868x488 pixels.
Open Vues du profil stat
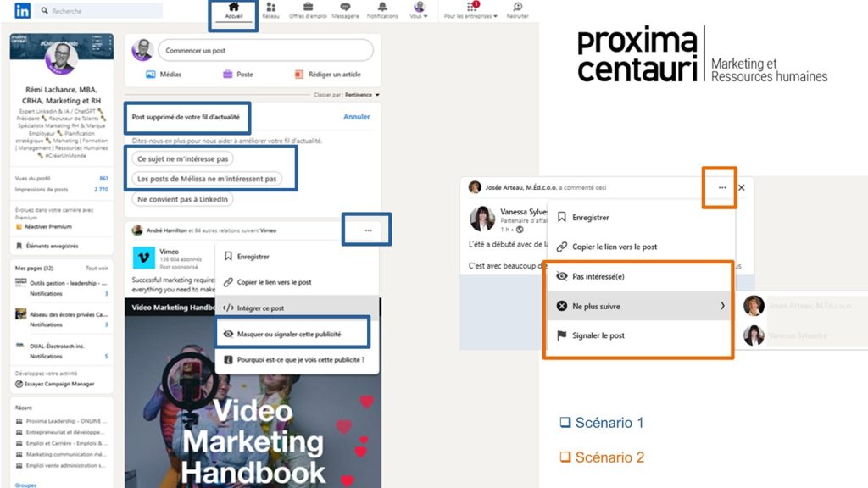pos(61,178)
